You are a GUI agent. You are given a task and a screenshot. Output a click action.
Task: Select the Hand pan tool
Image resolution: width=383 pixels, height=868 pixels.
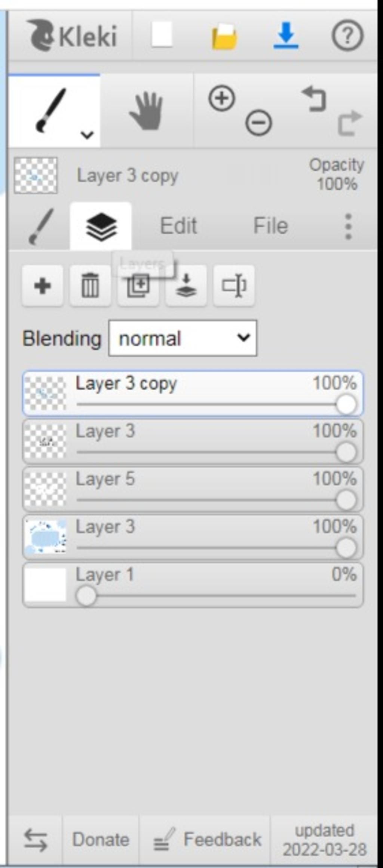146,111
